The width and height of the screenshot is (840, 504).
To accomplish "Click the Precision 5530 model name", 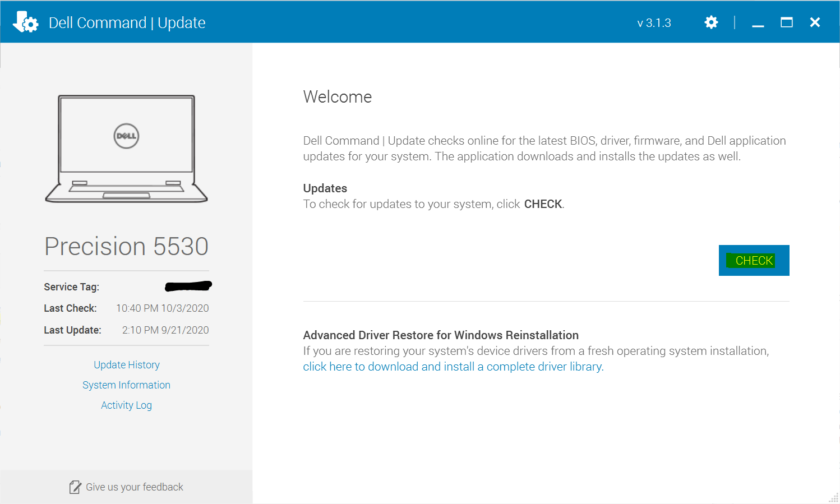I will [126, 247].
